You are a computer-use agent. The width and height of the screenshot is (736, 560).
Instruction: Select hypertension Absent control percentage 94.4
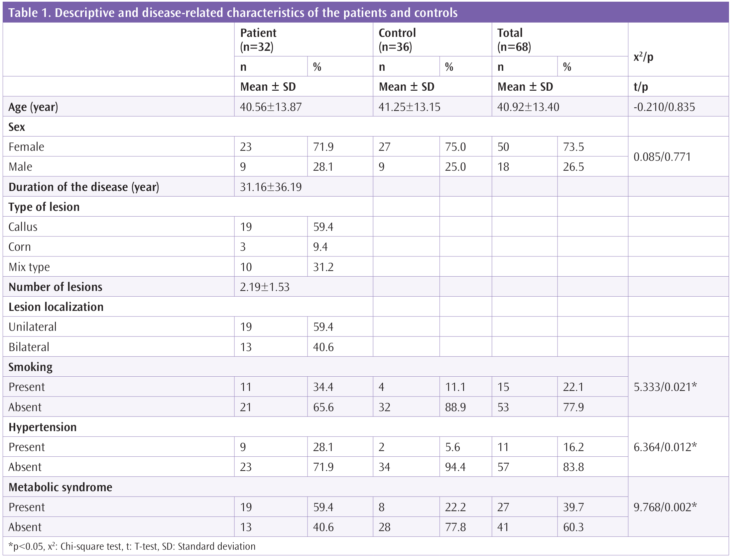click(455, 467)
